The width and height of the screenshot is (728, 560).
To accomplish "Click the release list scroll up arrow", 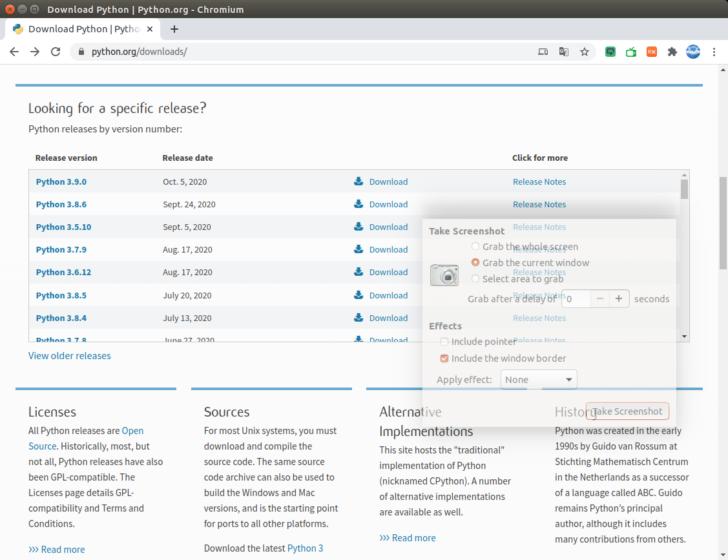I will [x=684, y=175].
